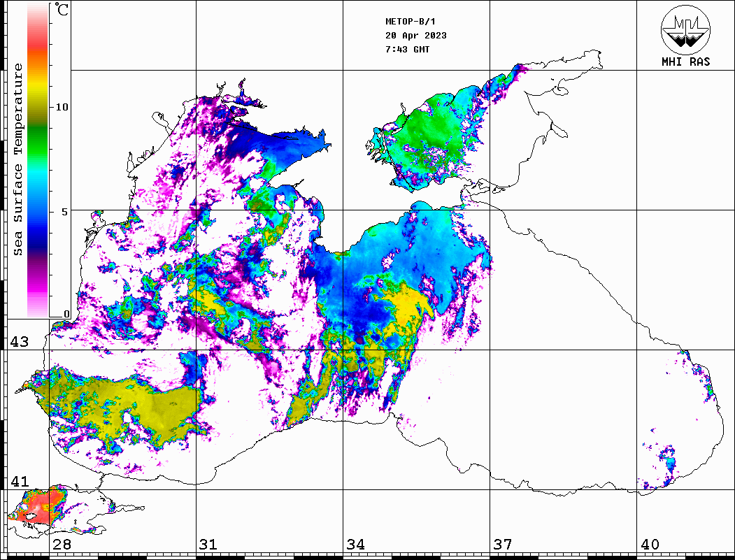This screenshot has width=735, height=560.
Task: Click the '10' tick label on scale
Action: 62,107
